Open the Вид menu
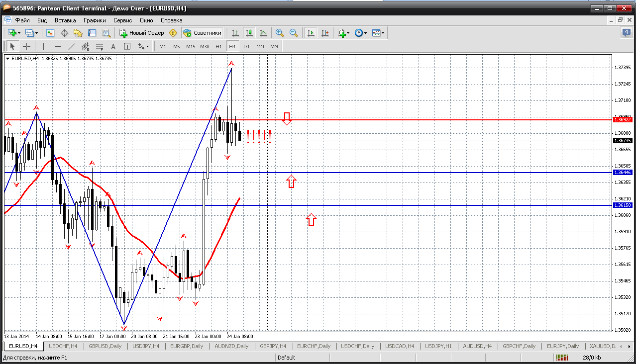The width and height of the screenshot is (636, 364). (42, 20)
